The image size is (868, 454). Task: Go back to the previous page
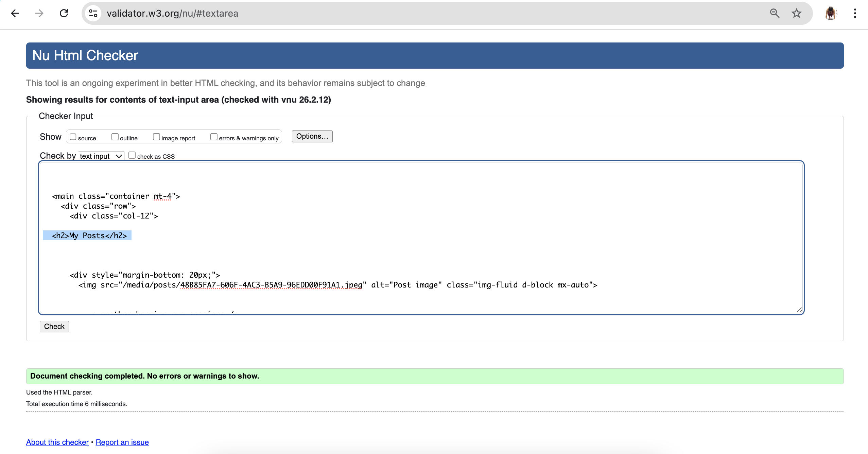(15, 13)
